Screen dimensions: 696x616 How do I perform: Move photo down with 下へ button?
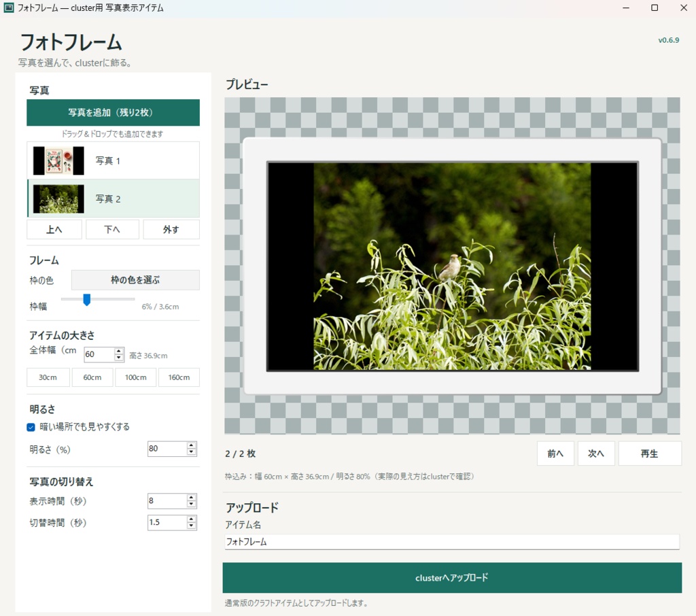(112, 230)
